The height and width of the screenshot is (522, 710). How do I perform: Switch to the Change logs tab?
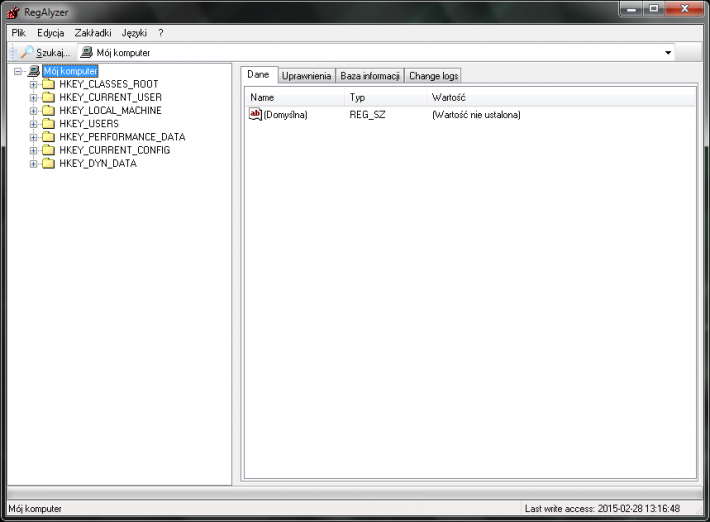[433, 76]
